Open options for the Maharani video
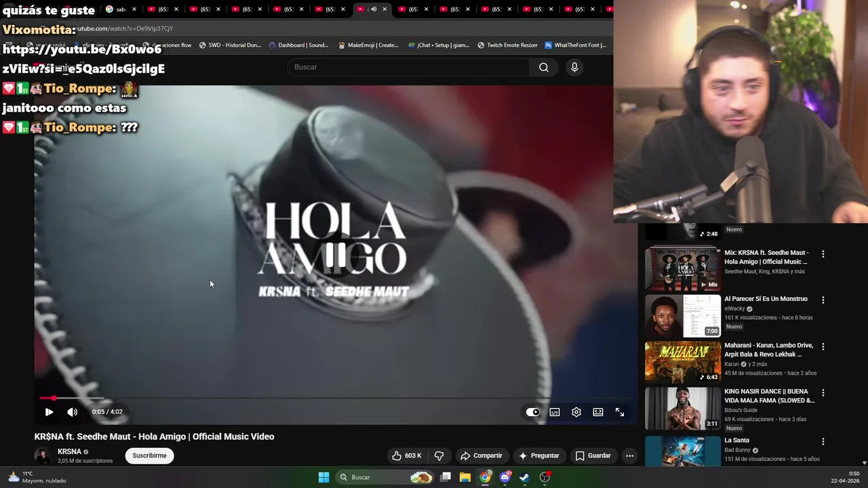The image size is (868, 488). coord(823,346)
